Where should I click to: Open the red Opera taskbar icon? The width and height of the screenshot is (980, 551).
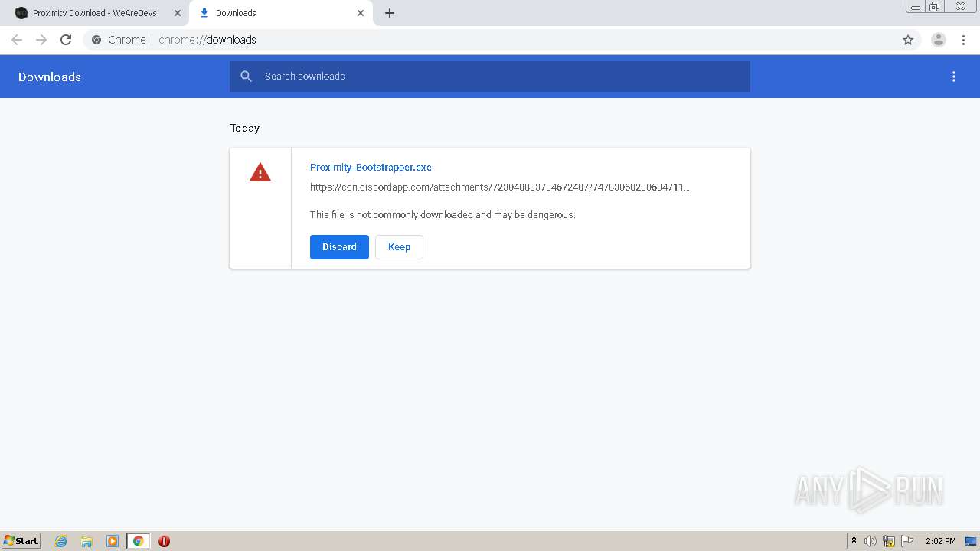[164, 541]
